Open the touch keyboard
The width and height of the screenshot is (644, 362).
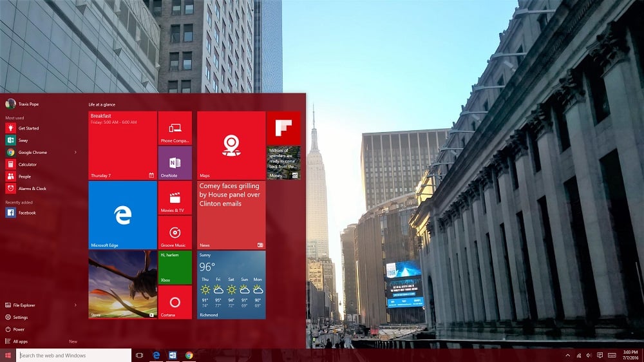[x=612, y=356]
